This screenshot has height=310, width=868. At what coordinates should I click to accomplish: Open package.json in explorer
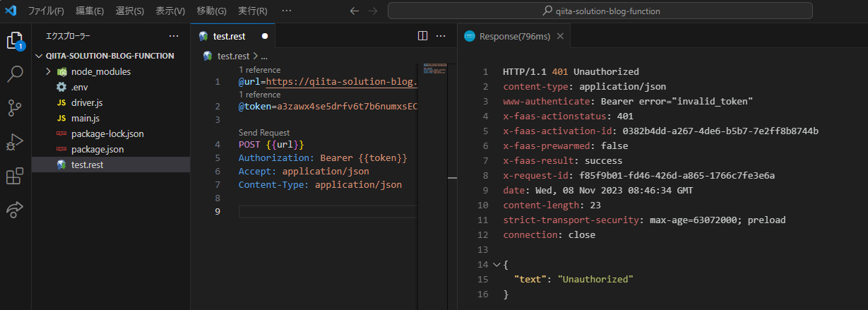(x=111, y=149)
